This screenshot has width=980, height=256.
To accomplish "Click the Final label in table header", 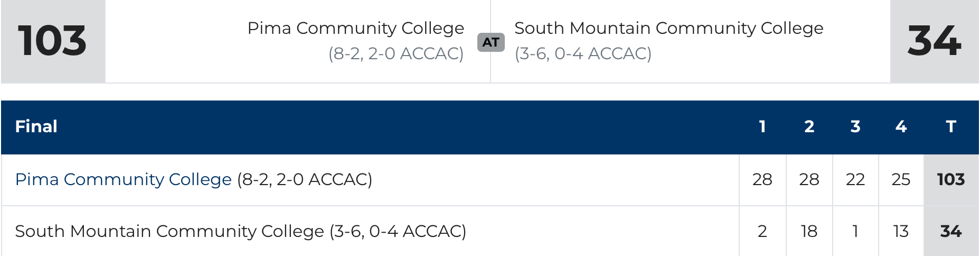I will tap(36, 126).
